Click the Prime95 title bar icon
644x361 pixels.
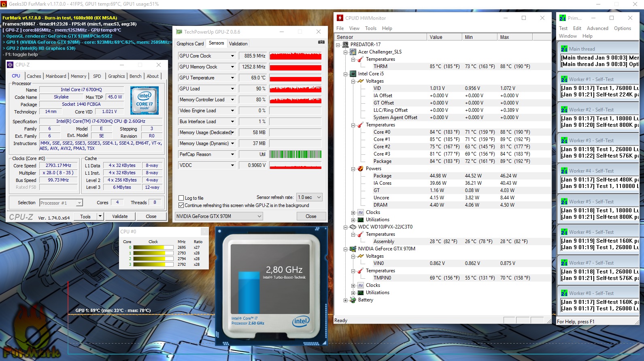(x=563, y=18)
